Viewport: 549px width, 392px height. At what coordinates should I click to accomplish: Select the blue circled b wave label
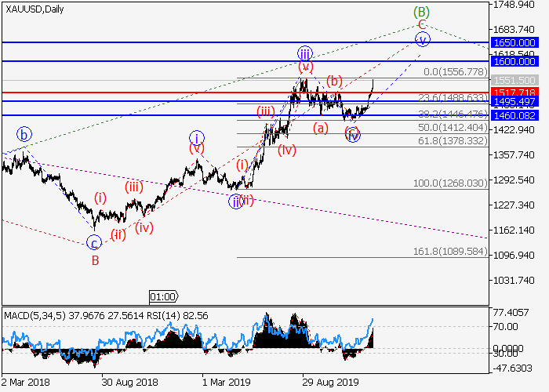pos(25,134)
